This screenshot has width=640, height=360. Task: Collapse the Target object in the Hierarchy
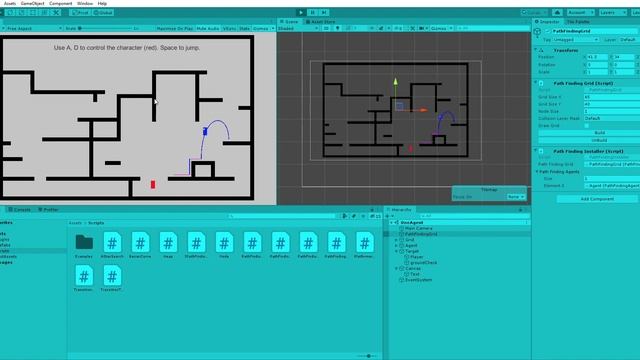(x=396, y=251)
